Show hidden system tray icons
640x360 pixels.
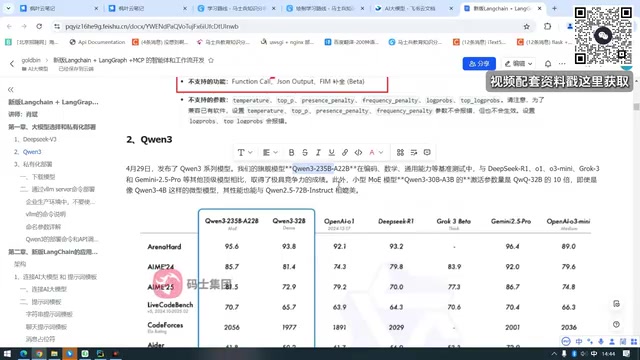[x=554, y=353]
